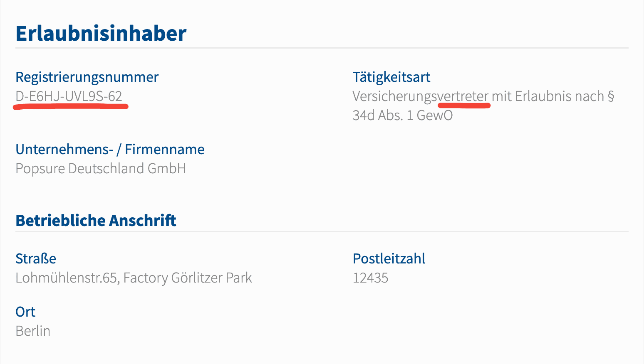Click the Betriebliche Anschrift heading
Screen dimensions: 644x364
[x=96, y=221]
